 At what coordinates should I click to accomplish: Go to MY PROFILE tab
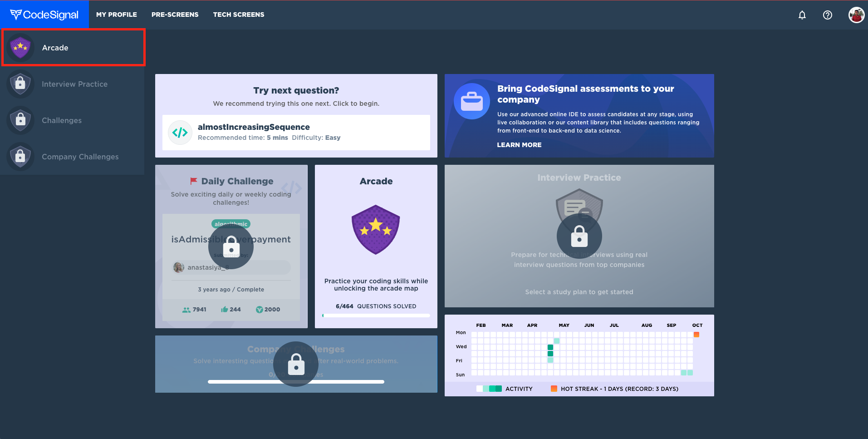pyautogui.click(x=117, y=15)
